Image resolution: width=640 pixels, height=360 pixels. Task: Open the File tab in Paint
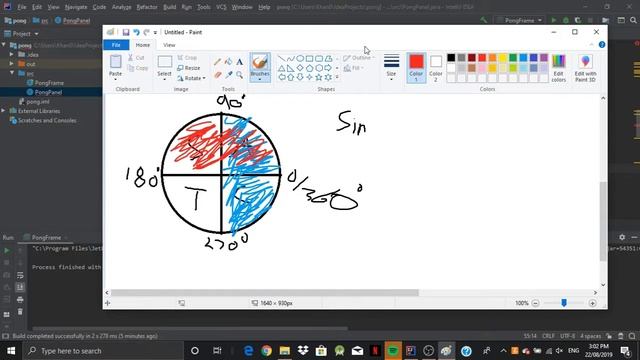coord(116,45)
